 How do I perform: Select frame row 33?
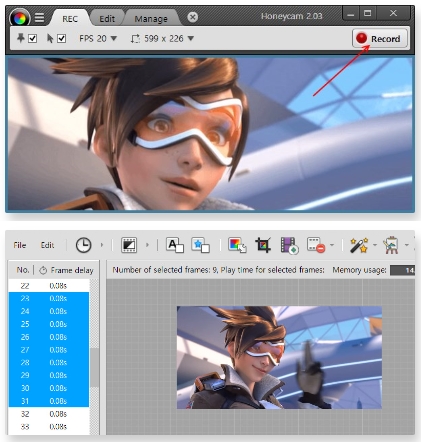point(49,427)
